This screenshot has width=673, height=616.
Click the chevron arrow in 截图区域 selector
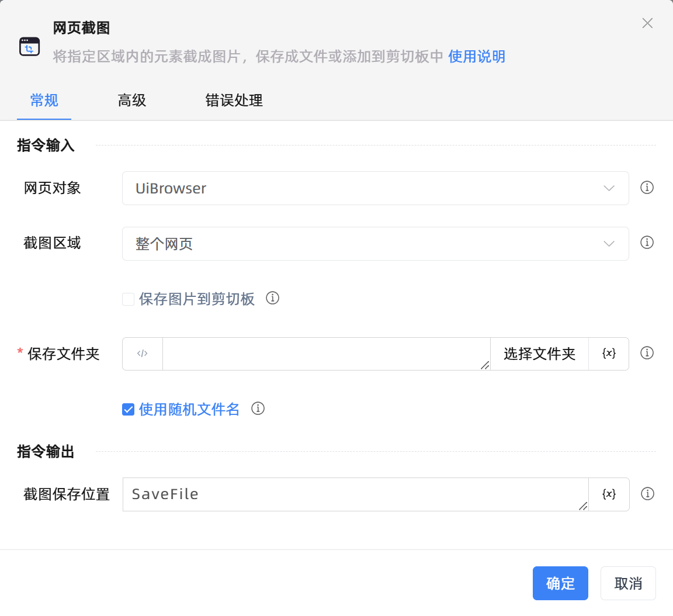point(609,243)
